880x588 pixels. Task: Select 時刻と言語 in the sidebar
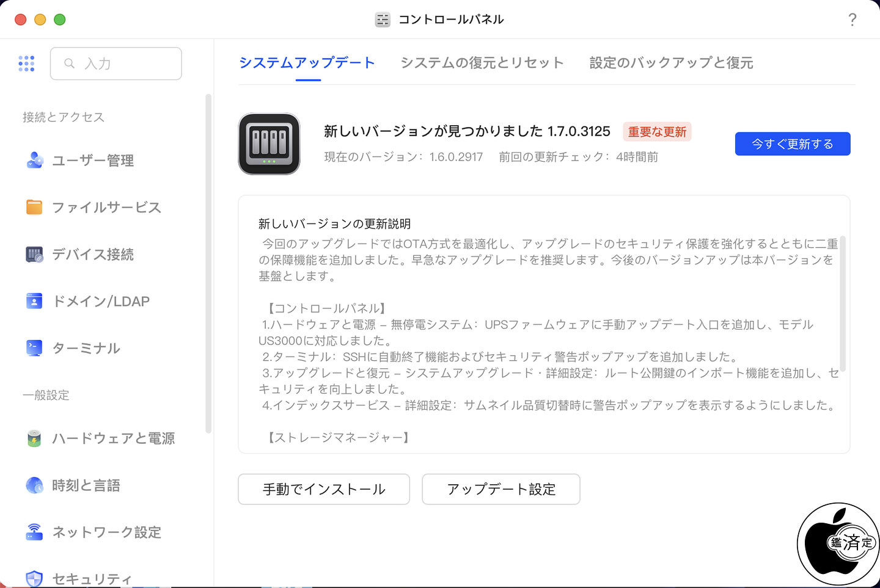[x=86, y=485]
